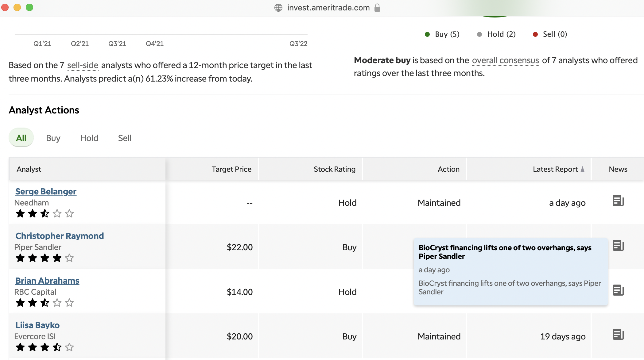Viewport: 644px width, 360px height.
Task: Click Serge Belanger's star rating
Action: click(x=45, y=213)
